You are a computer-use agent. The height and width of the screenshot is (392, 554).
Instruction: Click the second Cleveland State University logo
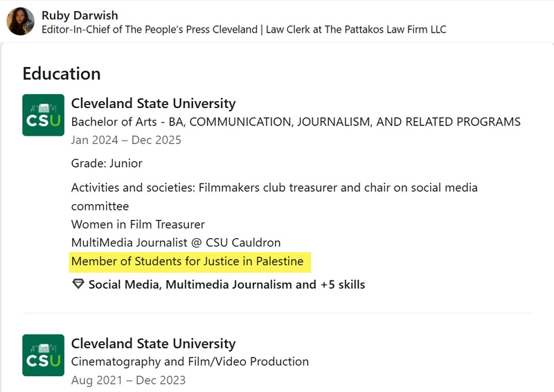43,355
